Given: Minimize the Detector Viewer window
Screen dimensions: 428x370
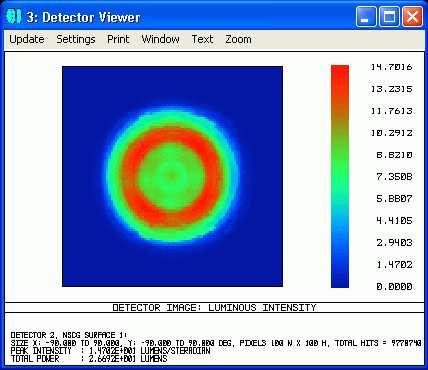Looking at the screenshot, I should tap(366, 17).
